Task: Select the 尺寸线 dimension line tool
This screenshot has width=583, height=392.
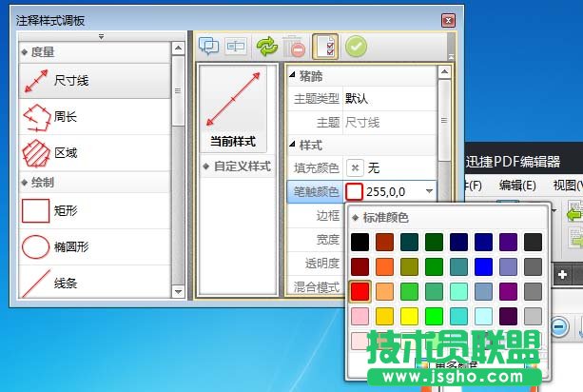Action: click(94, 81)
